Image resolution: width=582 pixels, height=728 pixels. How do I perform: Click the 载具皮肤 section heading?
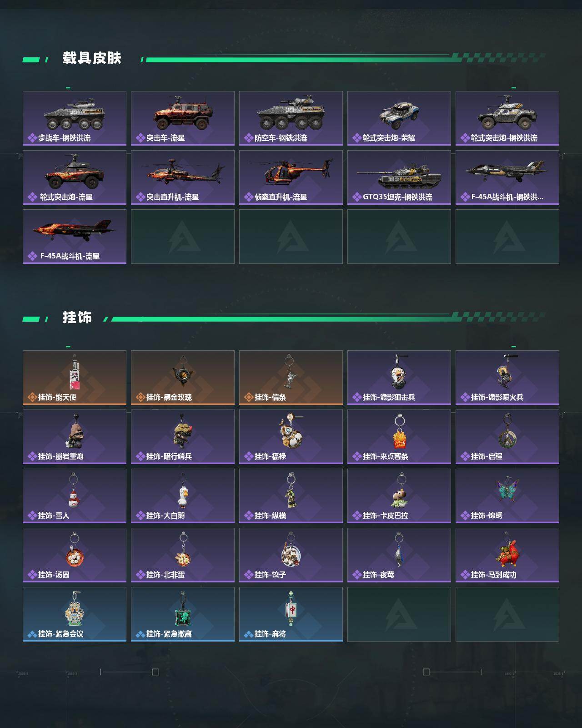tap(92, 58)
